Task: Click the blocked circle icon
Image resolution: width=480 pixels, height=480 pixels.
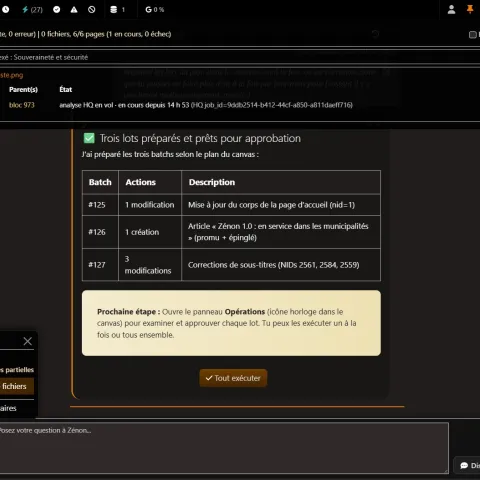Action: coord(92,9)
